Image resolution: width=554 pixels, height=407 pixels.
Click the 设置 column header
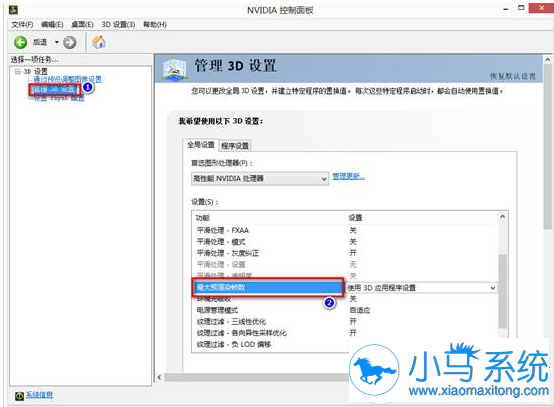(x=355, y=218)
